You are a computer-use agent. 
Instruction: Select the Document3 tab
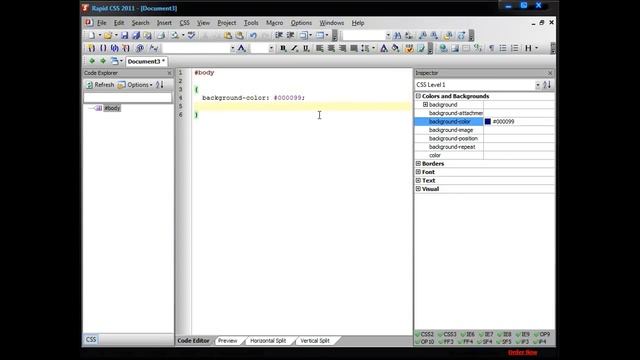point(146,61)
